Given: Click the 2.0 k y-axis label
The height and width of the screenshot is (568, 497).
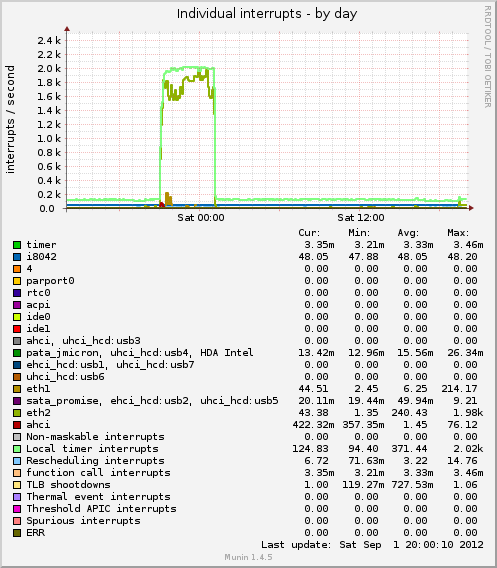Looking at the screenshot, I should click(x=49, y=68).
